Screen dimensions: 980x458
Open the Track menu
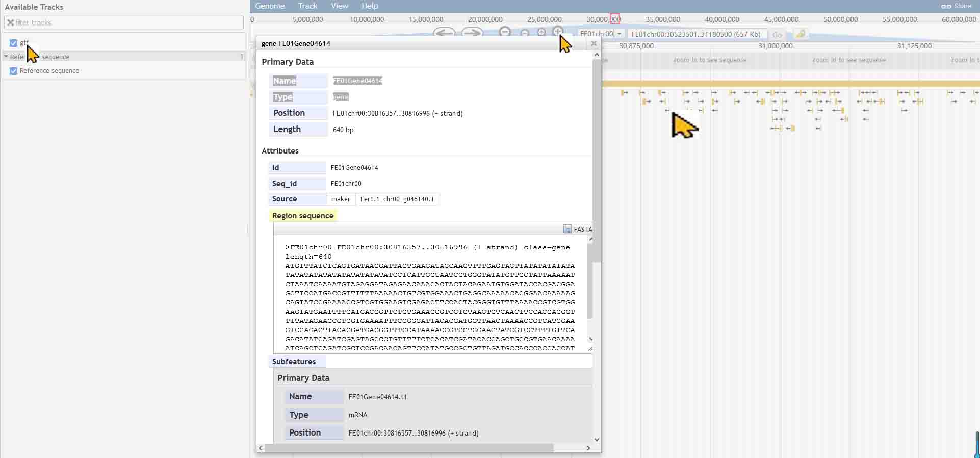307,6
